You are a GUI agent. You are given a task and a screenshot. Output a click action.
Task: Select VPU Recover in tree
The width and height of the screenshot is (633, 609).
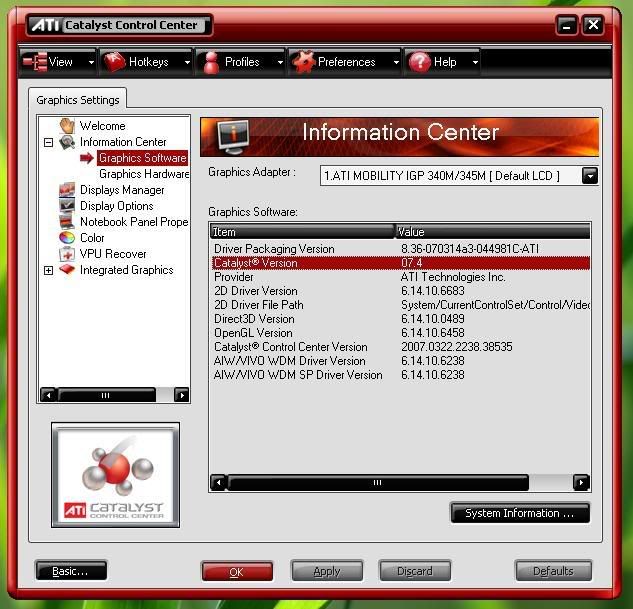(x=113, y=254)
